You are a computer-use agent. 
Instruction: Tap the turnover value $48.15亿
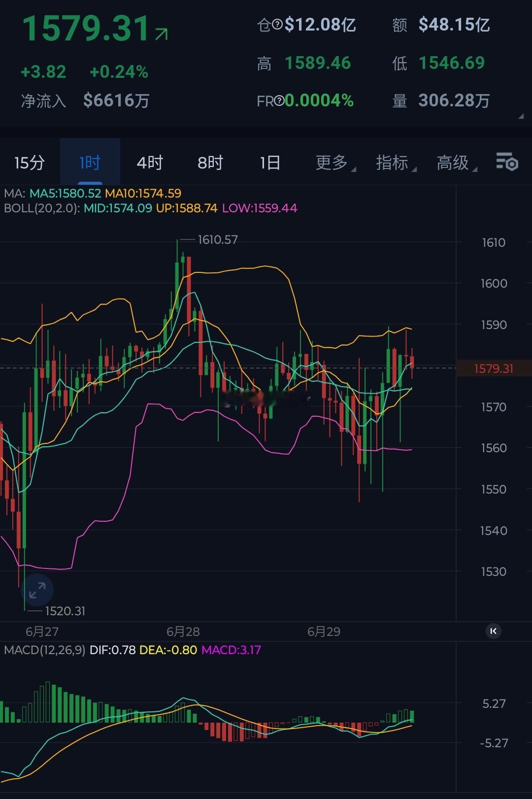[x=454, y=24]
